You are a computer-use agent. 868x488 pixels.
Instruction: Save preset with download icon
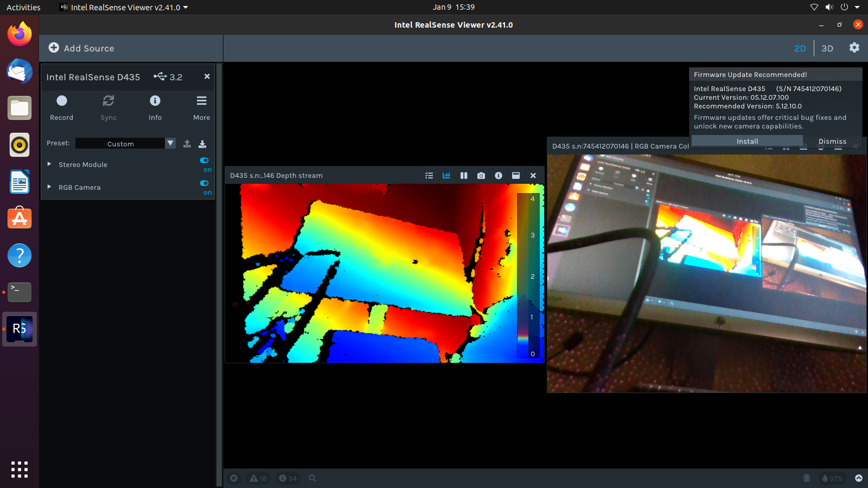[x=202, y=144]
